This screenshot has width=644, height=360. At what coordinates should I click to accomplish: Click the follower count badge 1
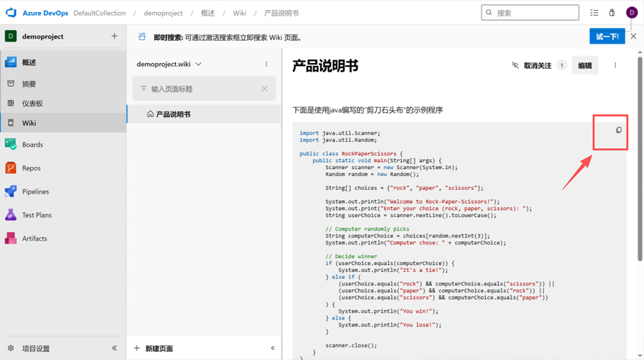(x=562, y=65)
